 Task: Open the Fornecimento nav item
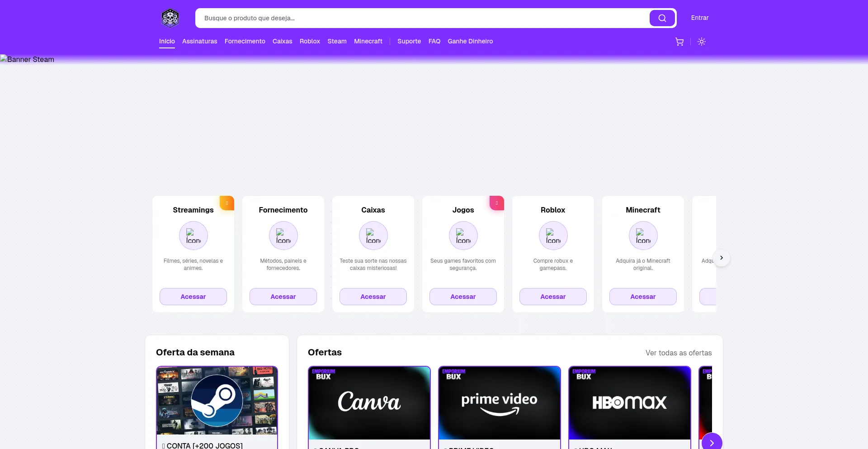click(x=245, y=41)
